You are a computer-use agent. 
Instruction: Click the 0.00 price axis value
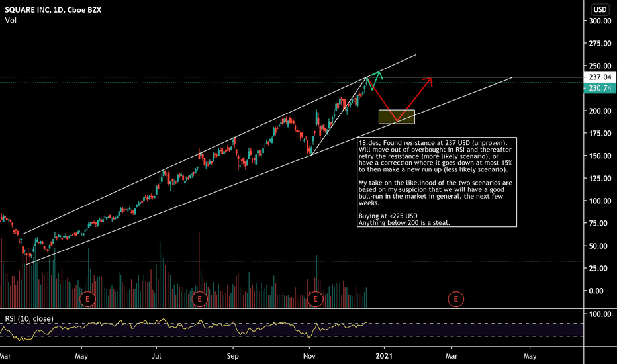596,291
